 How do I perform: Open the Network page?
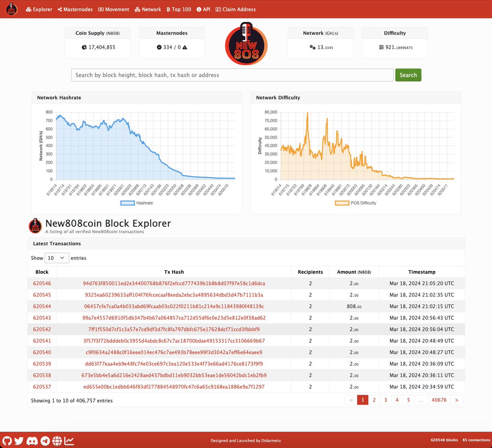[148, 9]
